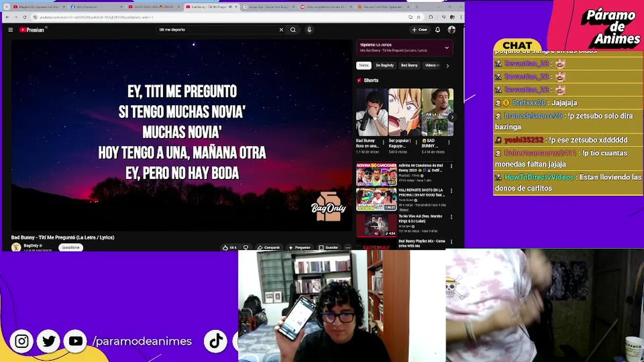Open more actions ellipsis under the video
Viewport: 644px width, 362px height.
click(x=348, y=247)
